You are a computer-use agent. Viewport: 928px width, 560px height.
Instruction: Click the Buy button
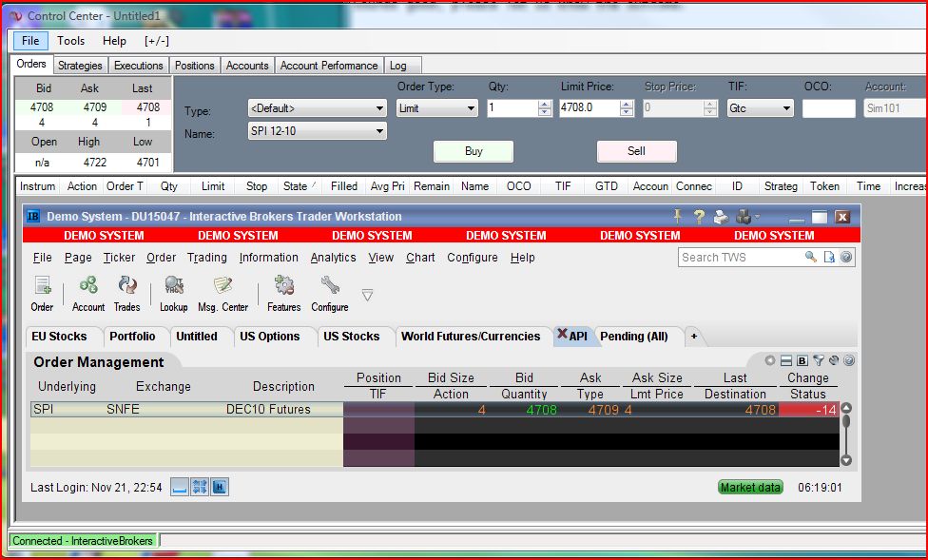pos(474,151)
